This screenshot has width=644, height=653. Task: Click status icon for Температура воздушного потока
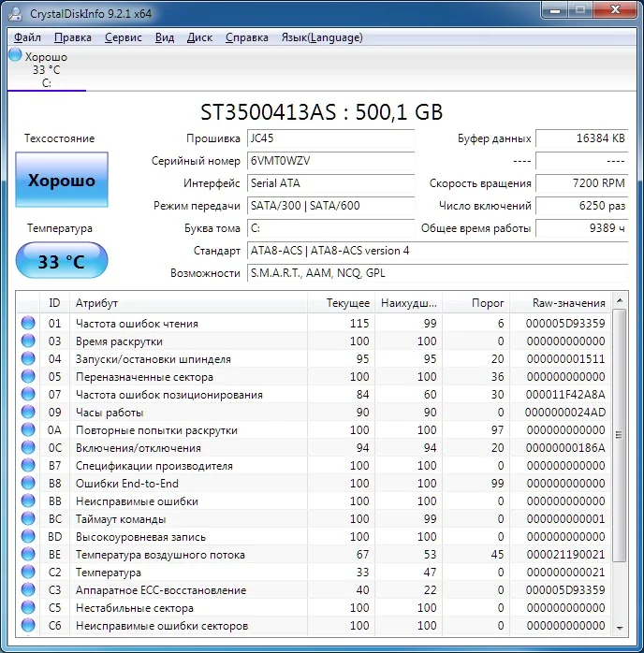pyautogui.click(x=28, y=554)
